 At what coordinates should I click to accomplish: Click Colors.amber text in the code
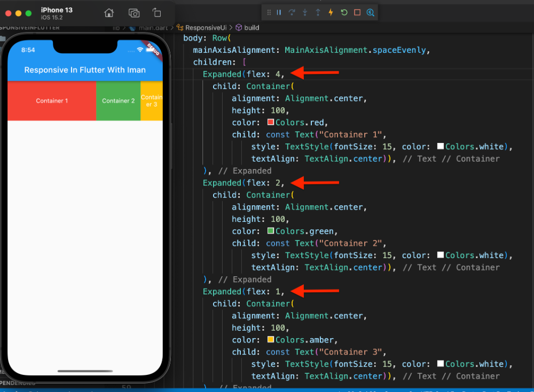pos(304,340)
